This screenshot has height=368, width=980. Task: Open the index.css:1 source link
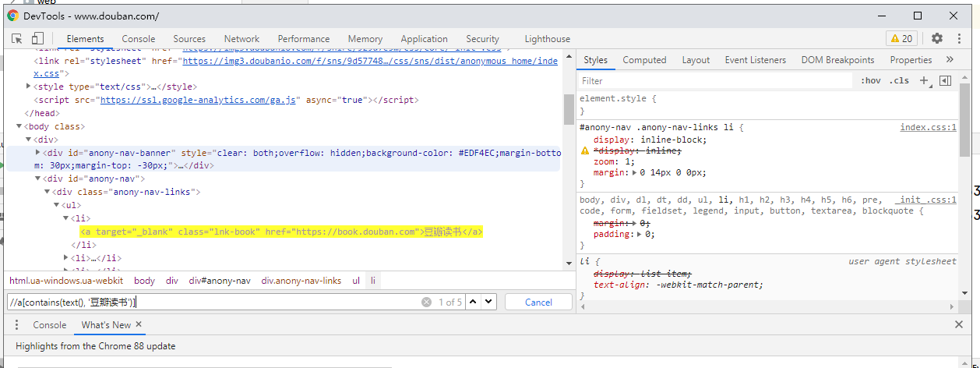coord(928,127)
